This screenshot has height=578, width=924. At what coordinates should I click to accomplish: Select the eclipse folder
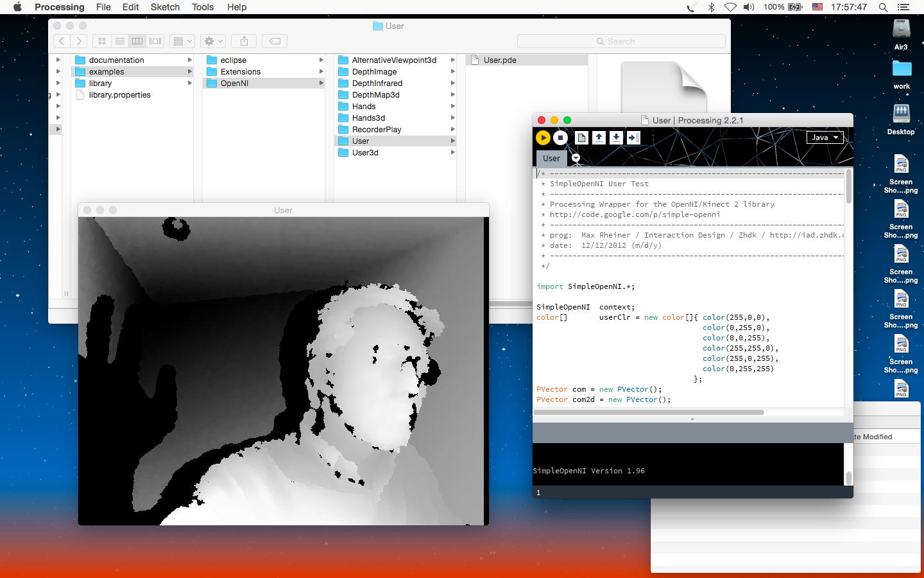coord(264,60)
